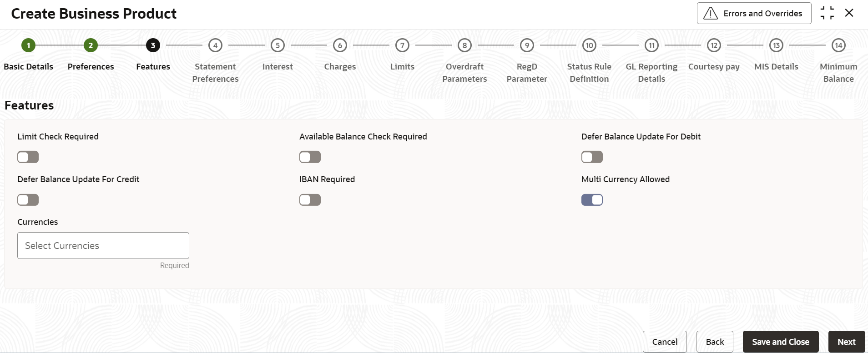
Task: Open Errors and Overrides
Action: click(754, 14)
